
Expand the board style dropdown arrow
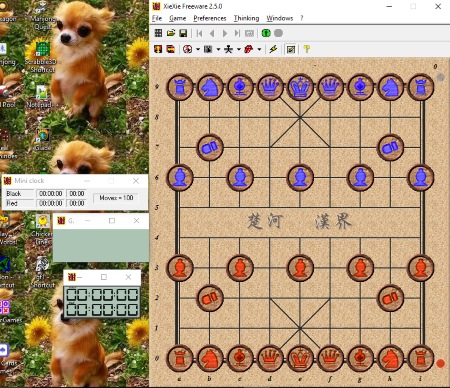point(218,49)
